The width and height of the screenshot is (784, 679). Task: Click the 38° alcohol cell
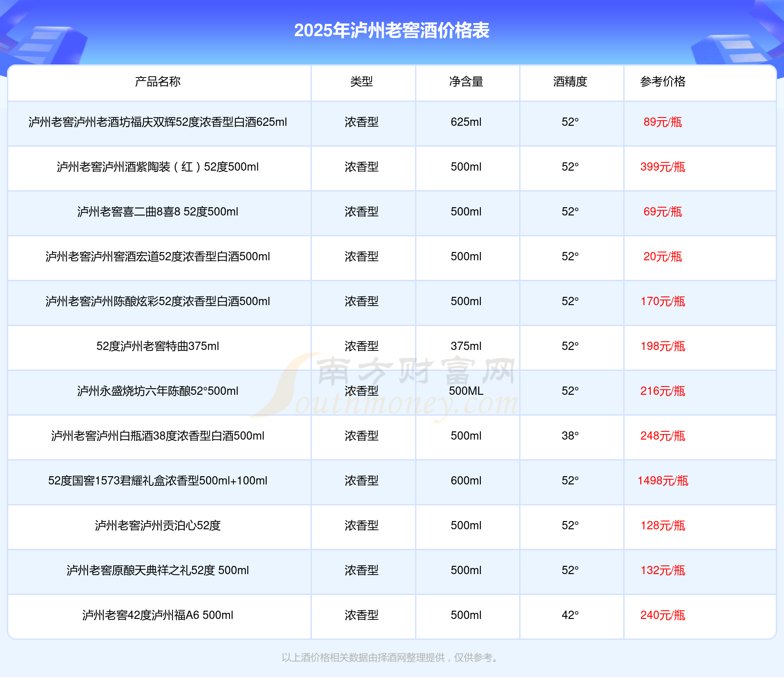tap(570, 436)
